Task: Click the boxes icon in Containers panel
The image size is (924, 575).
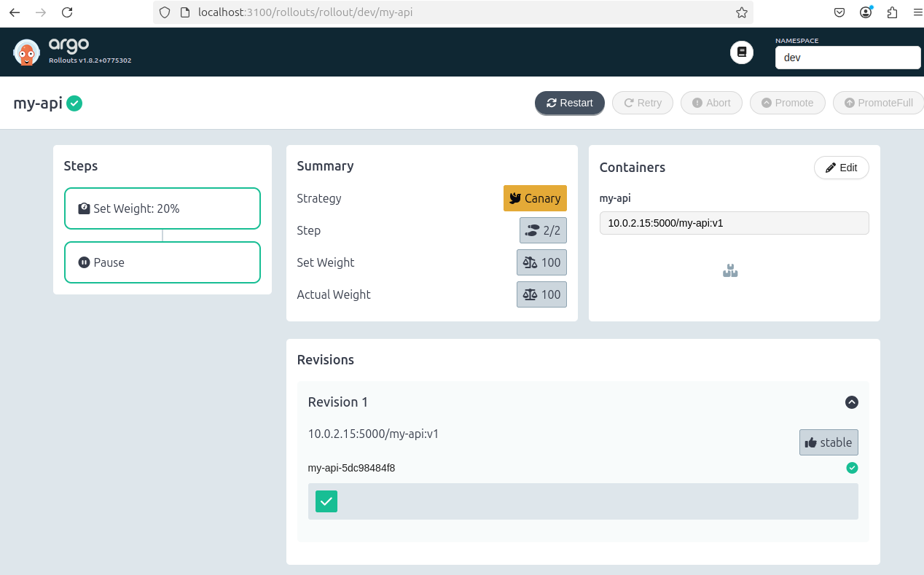Action: [730, 271]
